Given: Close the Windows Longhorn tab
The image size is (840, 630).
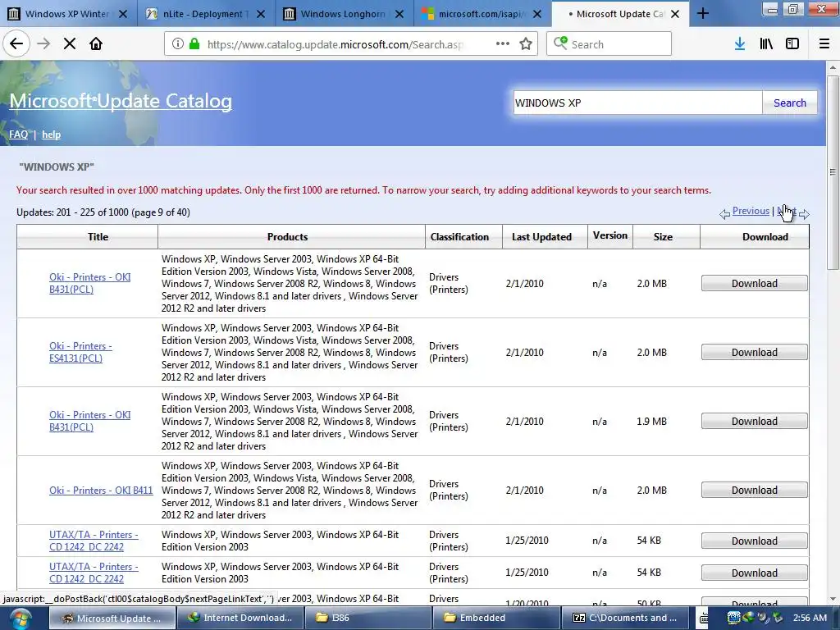Looking at the screenshot, I should 399,14.
